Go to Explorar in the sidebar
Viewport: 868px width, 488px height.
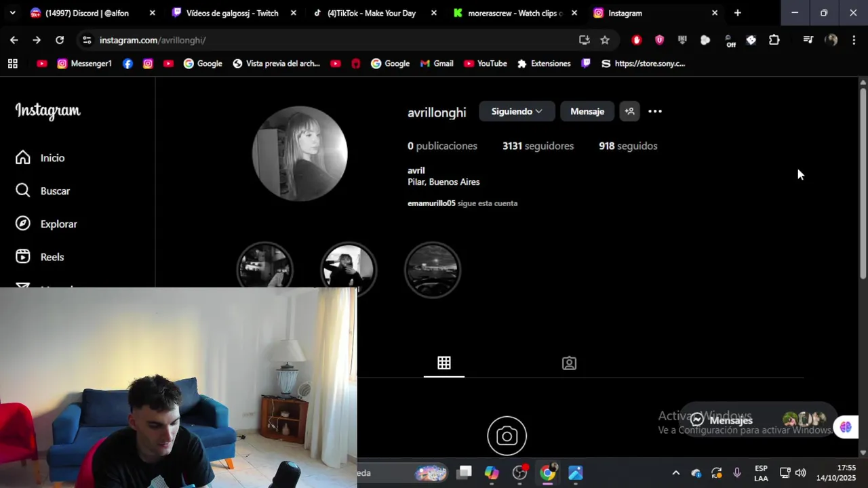46,224
